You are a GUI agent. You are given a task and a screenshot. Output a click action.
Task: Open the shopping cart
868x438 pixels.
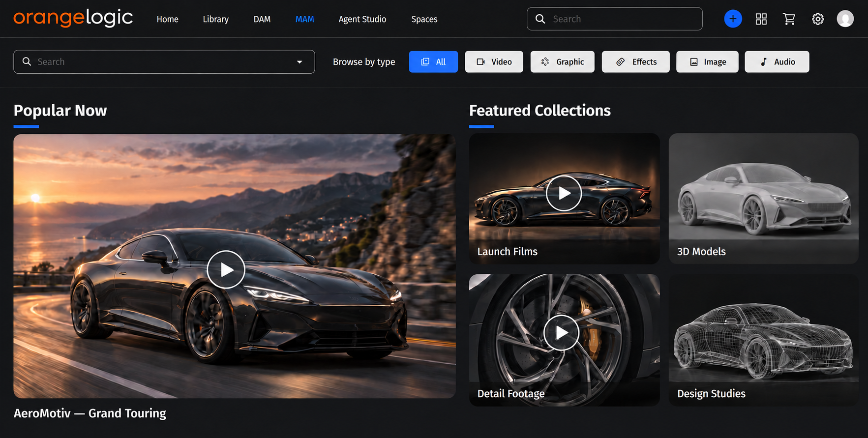[789, 19]
